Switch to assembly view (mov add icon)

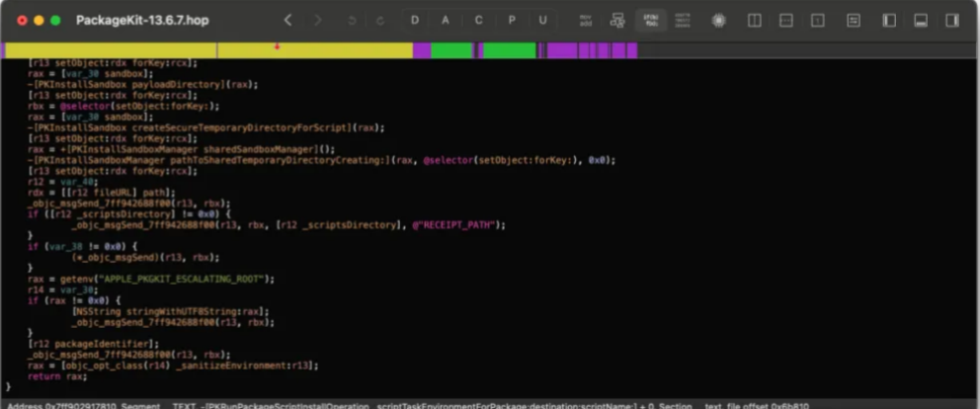(586, 21)
